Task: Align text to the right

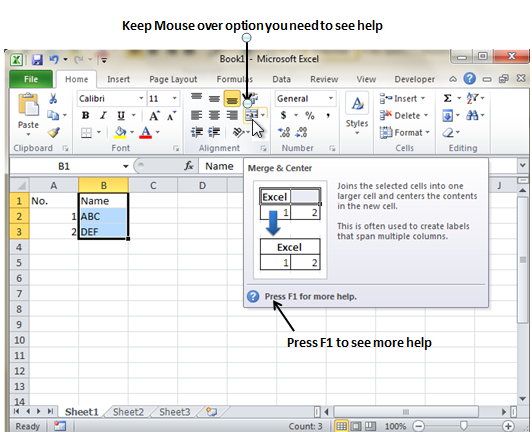Action: (232, 115)
